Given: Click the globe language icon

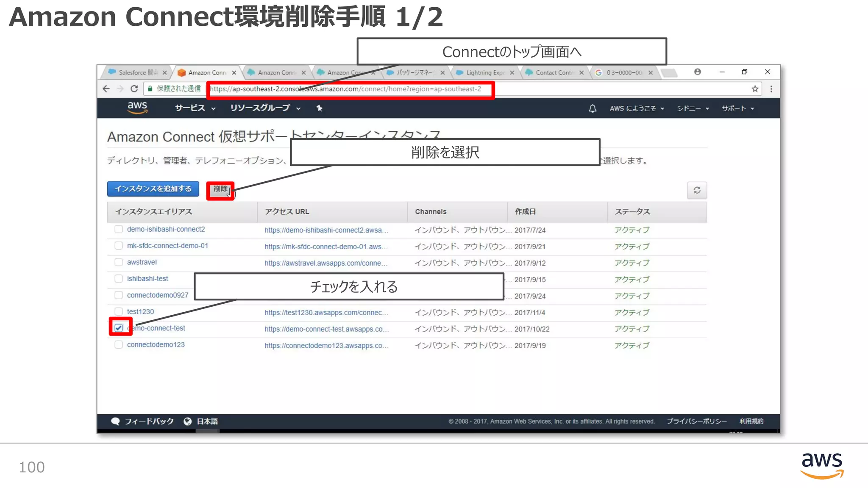Looking at the screenshot, I should click(188, 421).
